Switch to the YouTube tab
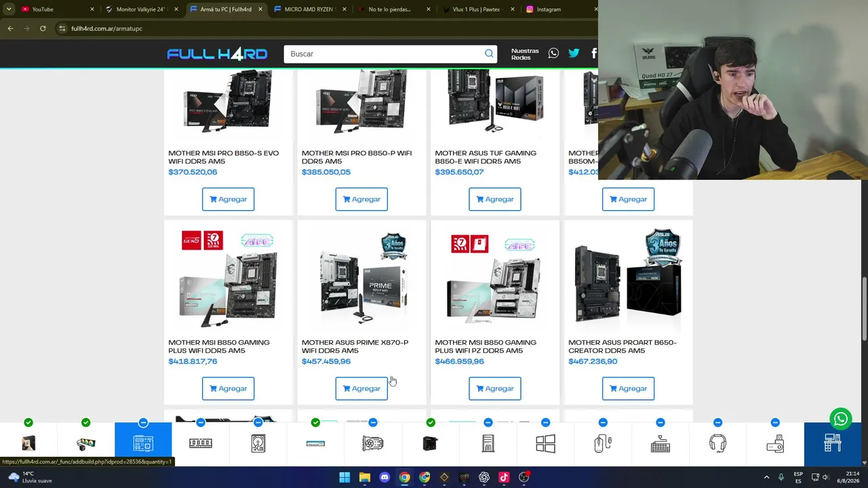 [x=56, y=9]
